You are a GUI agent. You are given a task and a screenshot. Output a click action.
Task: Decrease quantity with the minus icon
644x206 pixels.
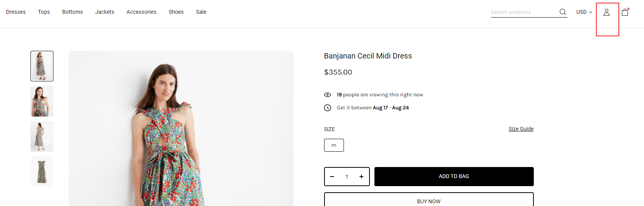tap(332, 177)
